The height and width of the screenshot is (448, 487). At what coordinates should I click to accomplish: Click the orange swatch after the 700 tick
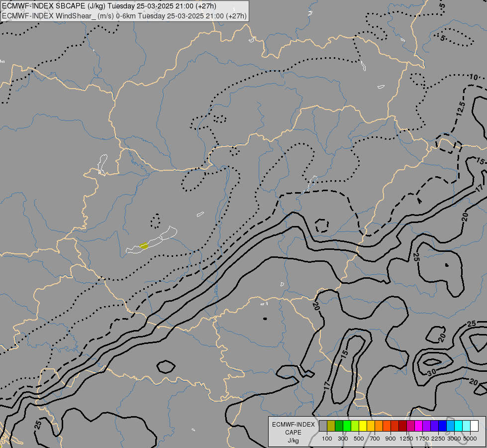379,426
